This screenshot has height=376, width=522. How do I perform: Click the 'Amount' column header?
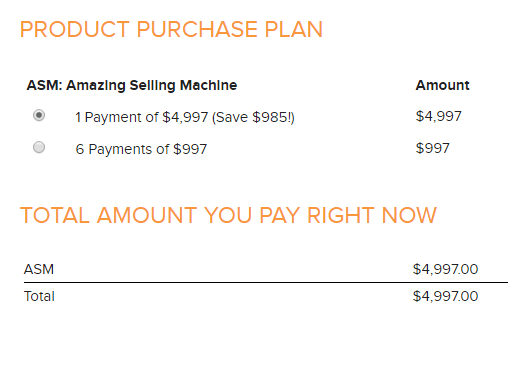[442, 85]
